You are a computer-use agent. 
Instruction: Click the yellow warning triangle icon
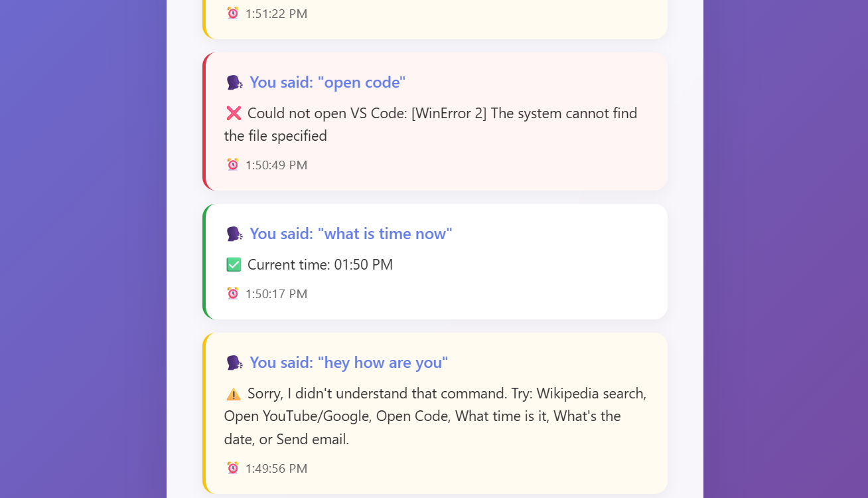(x=234, y=394)
